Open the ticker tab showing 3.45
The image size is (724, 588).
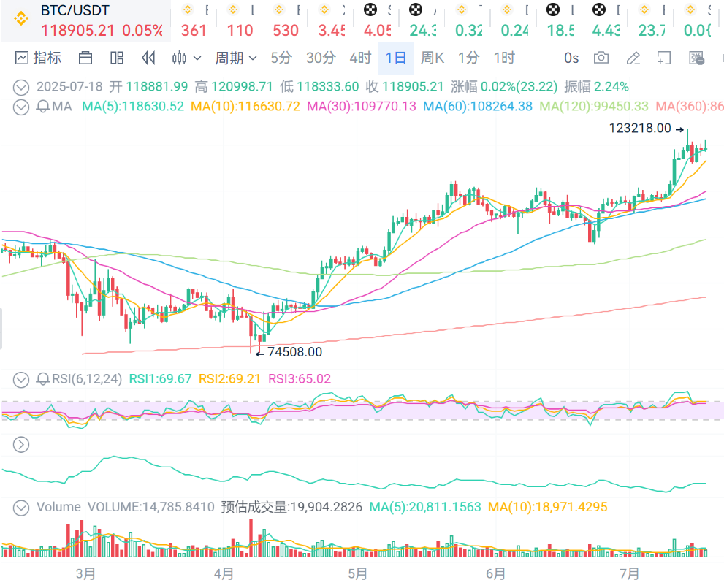pos(331,20)
